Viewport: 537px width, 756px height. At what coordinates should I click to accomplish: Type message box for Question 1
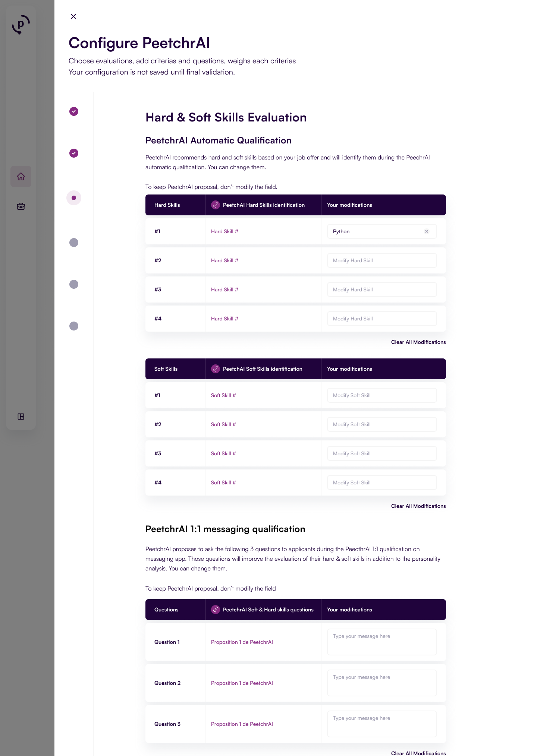pos(381,642)
